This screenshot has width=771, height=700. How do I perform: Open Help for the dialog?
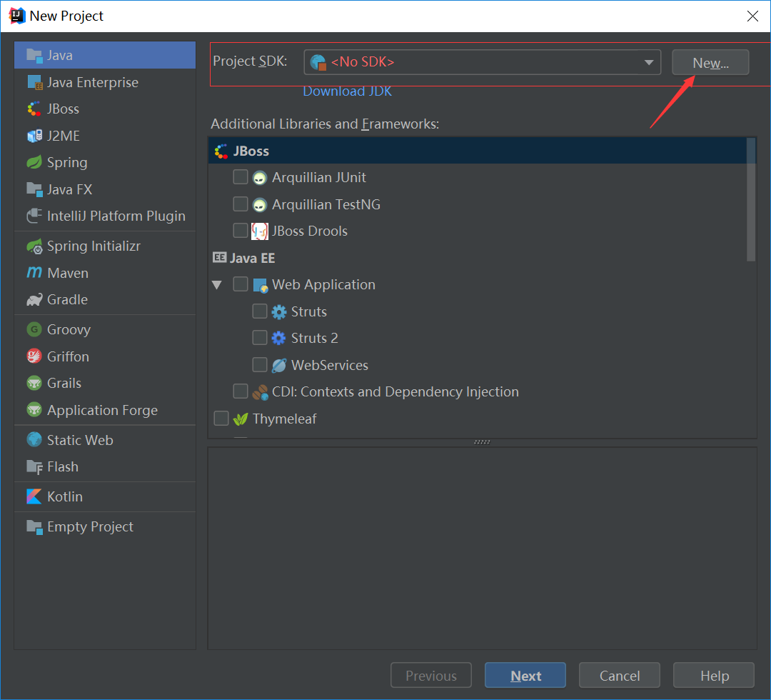point(714,676)
